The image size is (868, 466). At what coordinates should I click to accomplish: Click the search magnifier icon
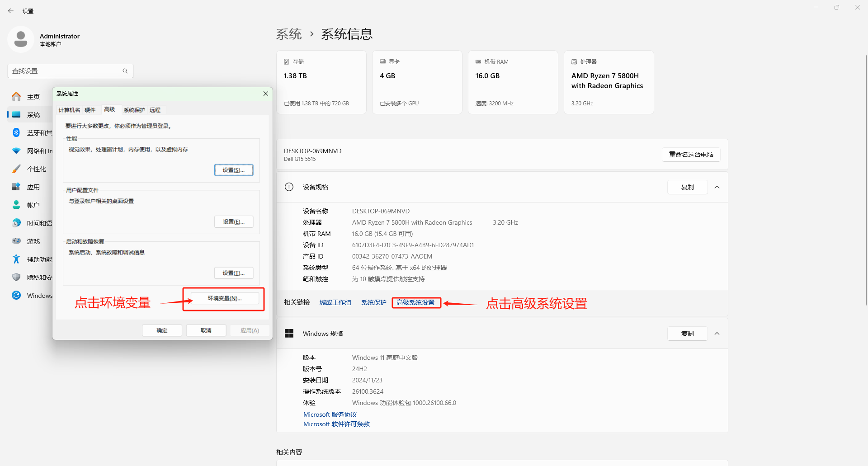(125, 71)
